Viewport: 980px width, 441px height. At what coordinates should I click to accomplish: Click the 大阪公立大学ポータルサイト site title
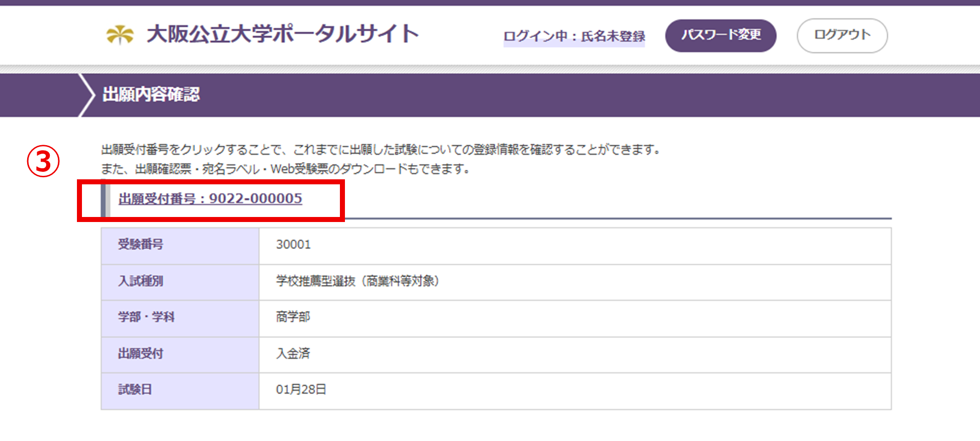coord(283,35)
